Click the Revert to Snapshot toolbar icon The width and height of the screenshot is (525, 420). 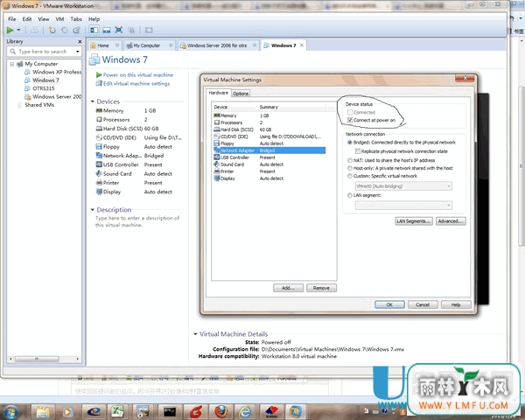click(65, 30)
